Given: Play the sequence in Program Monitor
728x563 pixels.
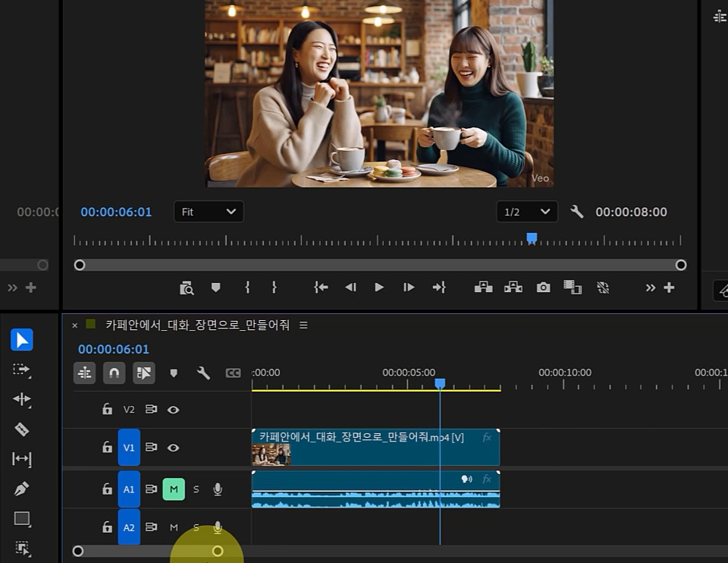Looking at the screenshot, I should (x=379, y=288).
